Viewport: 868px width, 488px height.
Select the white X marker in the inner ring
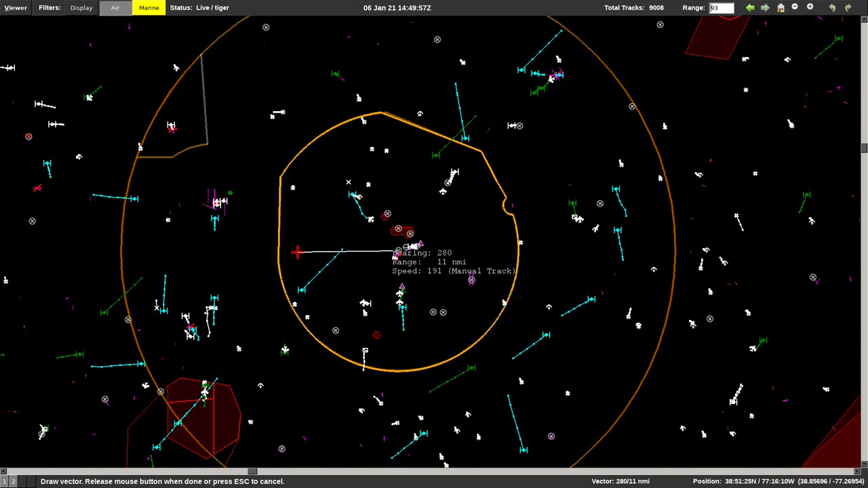349,182
